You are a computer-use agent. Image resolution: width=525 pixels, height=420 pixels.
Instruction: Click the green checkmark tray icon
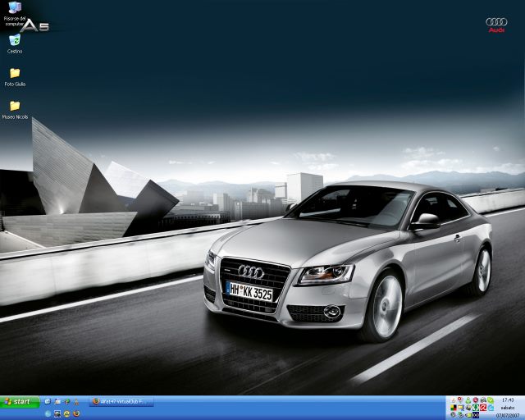point(490,399)
